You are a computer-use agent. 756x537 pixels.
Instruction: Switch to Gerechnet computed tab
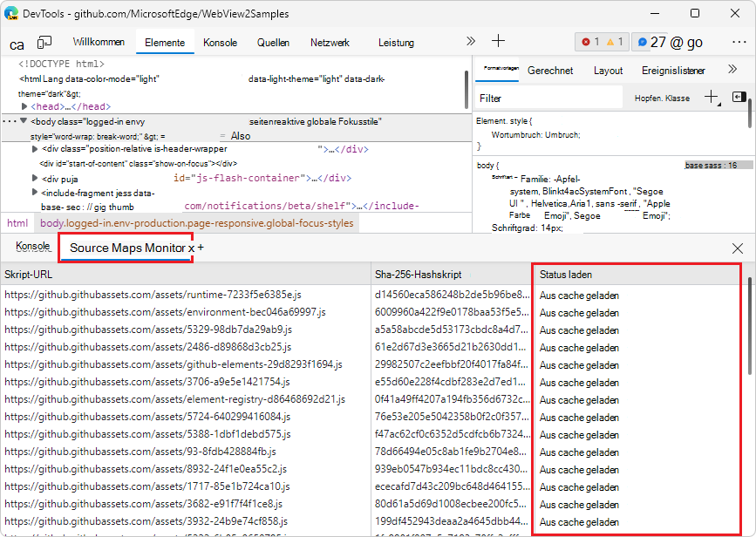[550, 71]
